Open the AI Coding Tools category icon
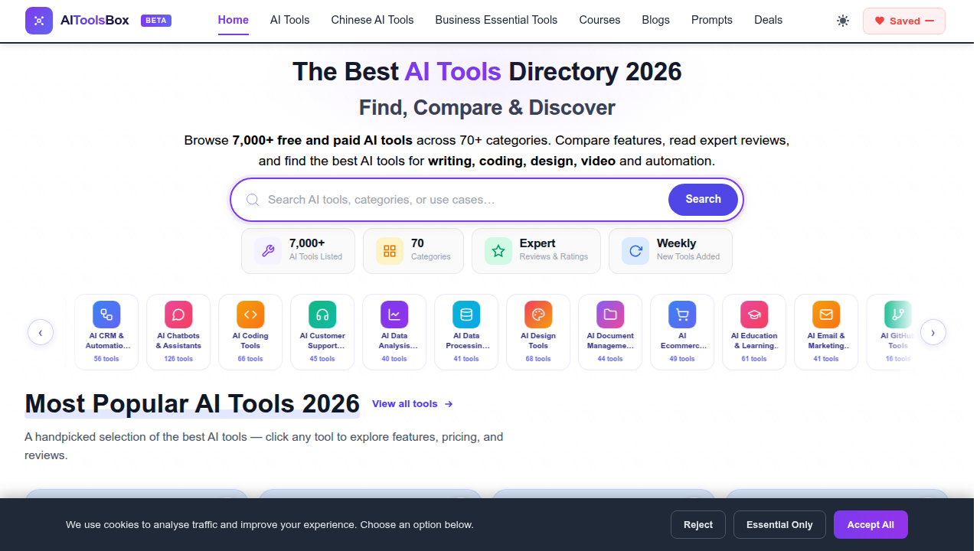Viewport: 980px width, 551px height. click(x=250, y=315)
